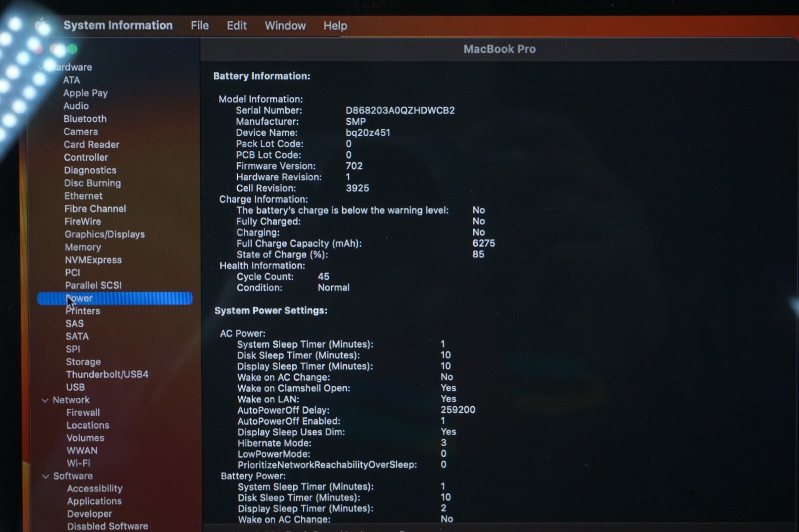The image size is (799, 532).
Task: Select Ethernet in the sidebar
Action: [x=83, y=196]
